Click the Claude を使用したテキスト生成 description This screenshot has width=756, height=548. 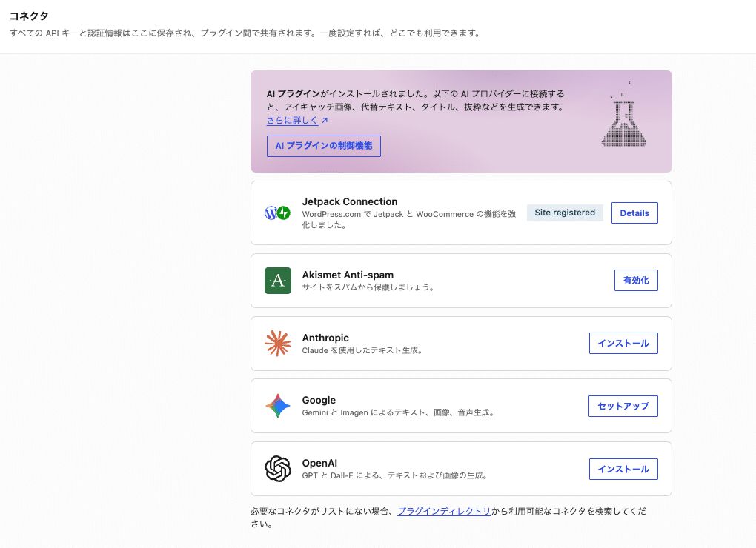(x=362, y=350)
